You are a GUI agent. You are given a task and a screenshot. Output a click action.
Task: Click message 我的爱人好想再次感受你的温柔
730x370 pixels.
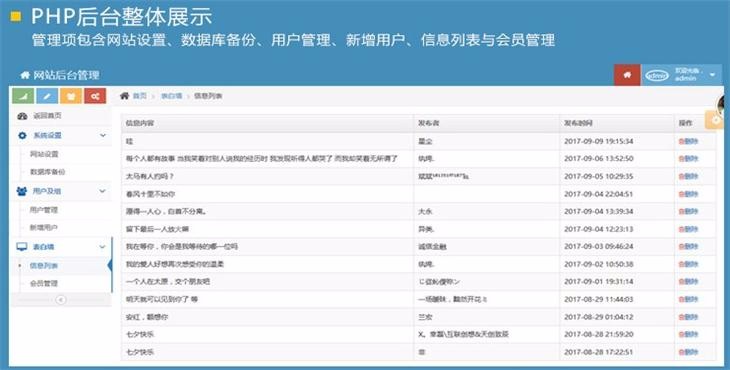(x=175, y=264)
